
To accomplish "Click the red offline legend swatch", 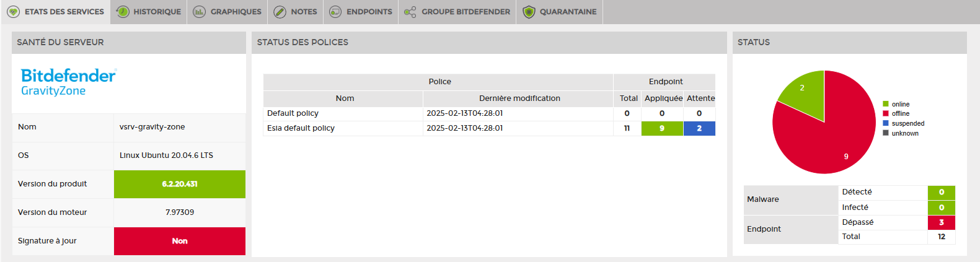I will 886,113.
